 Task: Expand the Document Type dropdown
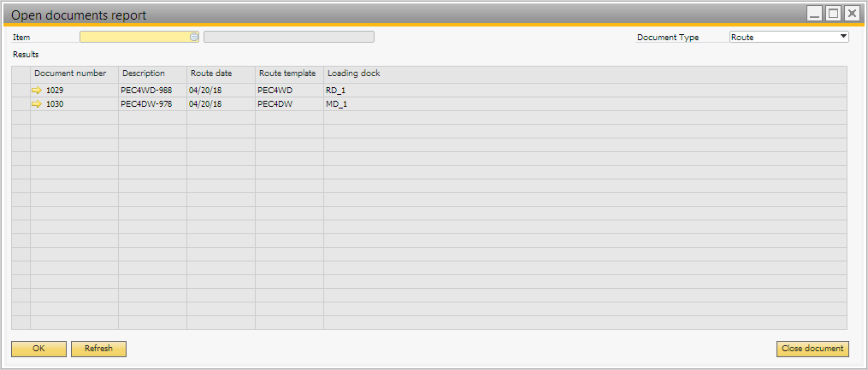[x=843, y=37]
